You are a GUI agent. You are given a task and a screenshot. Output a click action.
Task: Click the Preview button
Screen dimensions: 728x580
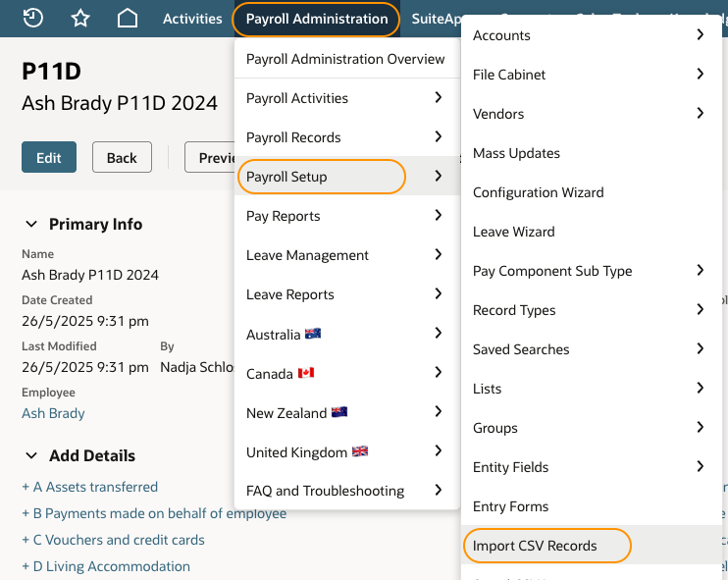[209, 157]
